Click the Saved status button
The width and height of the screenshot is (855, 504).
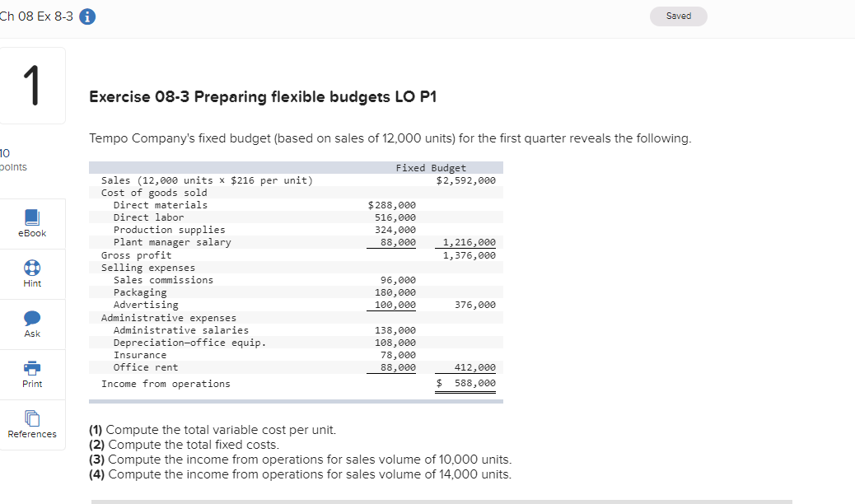pyautogui.click(x=679, y=16)
